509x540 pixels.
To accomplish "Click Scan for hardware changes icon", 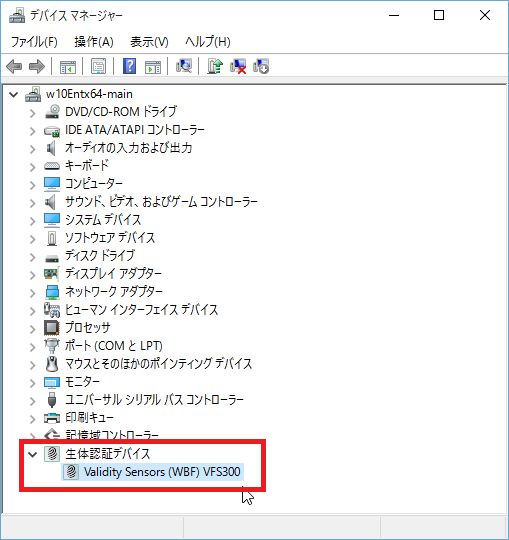I will click(x=184, y=66).
